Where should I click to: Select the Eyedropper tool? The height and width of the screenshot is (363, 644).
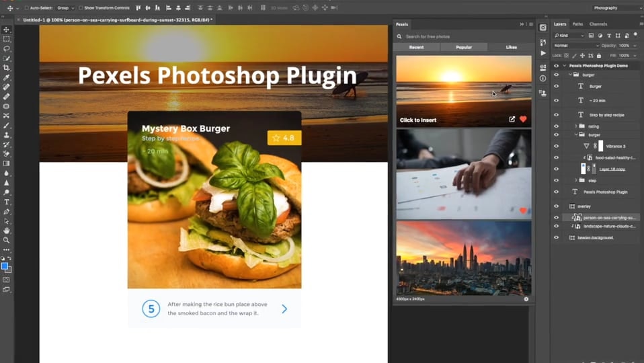coord(7,77)
